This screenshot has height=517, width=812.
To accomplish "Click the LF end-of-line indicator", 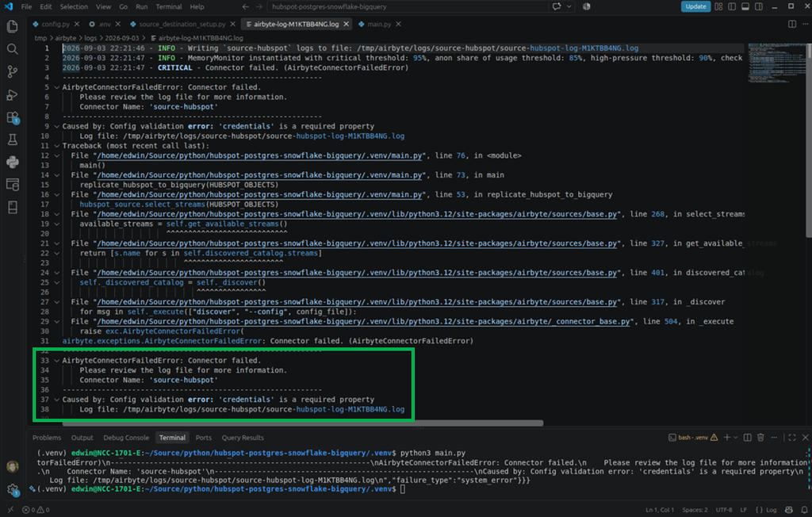I will tap(743, 510).
